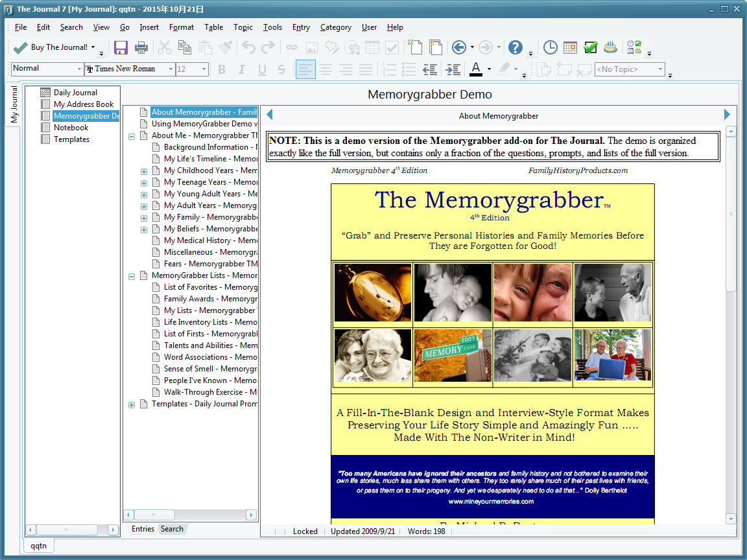Viewport: 747px width, 560px height.
Task: Collapse the MemoryGrabber Lists node
Action: (x=132, y=276)
